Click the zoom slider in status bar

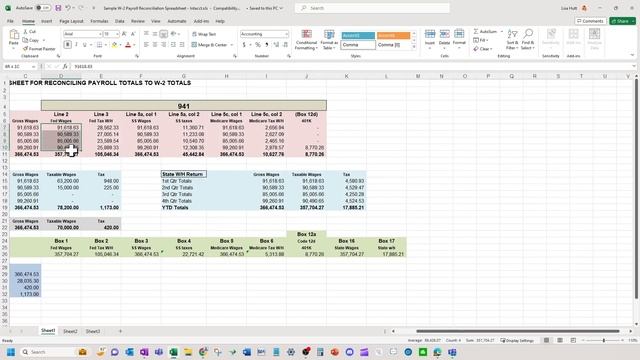(x=604, y=340)
